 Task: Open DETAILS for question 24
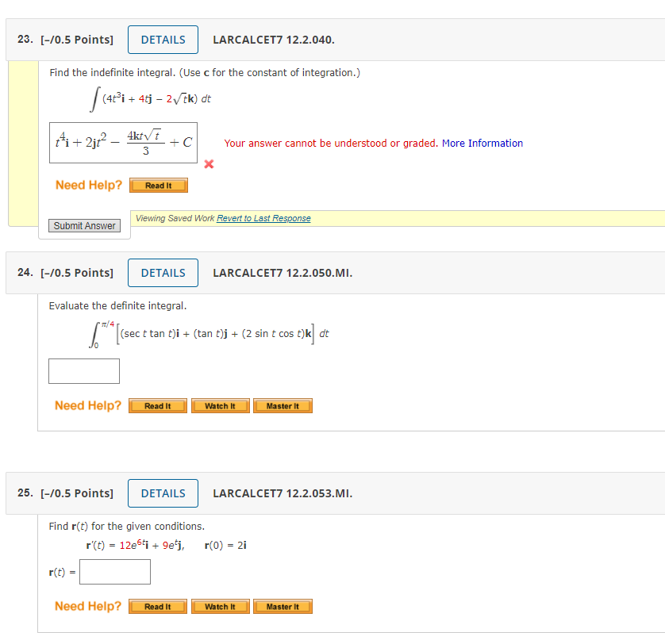pos(163,272)
